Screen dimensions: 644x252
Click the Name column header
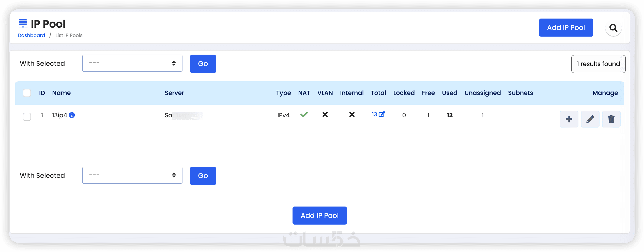[62, 93]
